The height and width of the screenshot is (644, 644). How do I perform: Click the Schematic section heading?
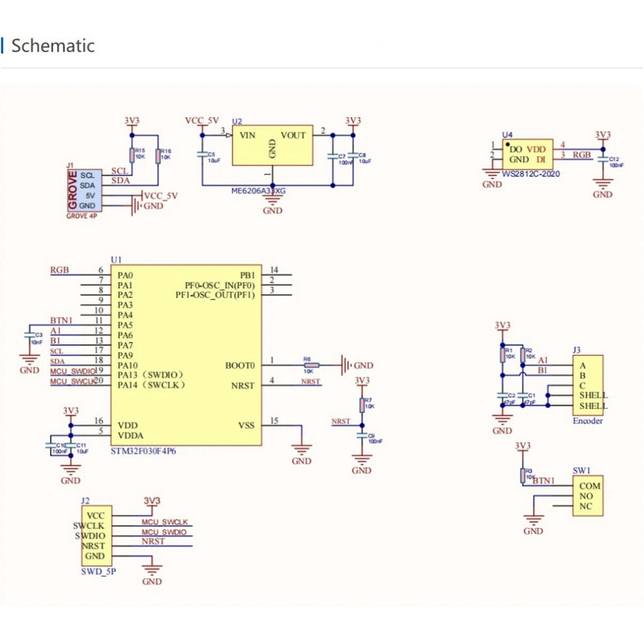click(53, 46)
